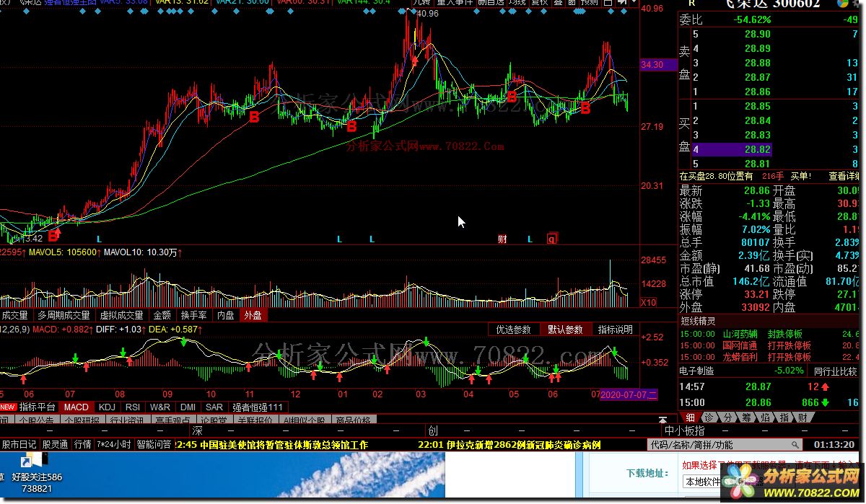Click the 指标说明 button

click(615, 330)
